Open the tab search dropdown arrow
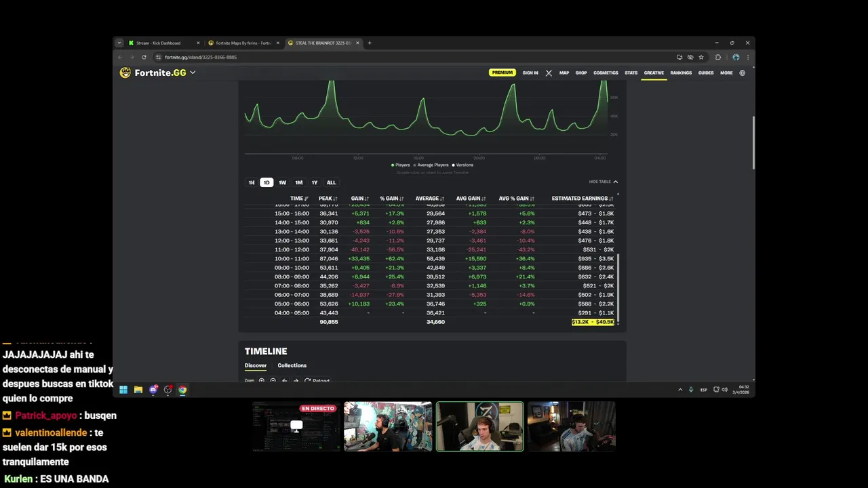The height and width of the screenshot is (488, 868). 119,43
